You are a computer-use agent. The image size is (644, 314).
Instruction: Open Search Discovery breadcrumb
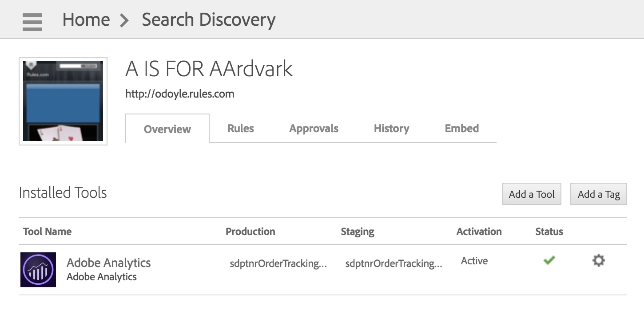click(x=209, y=20)
